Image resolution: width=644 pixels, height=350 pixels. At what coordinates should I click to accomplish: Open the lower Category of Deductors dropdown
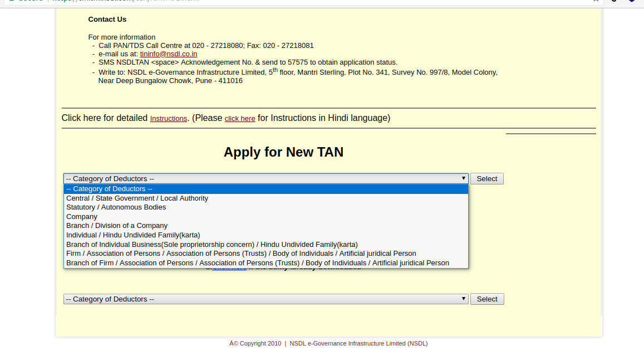(264, 299)
